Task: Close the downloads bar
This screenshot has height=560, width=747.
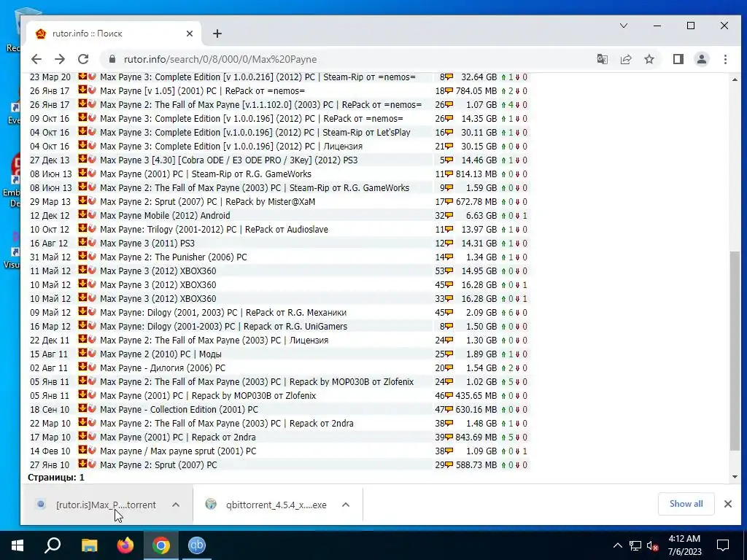Action: pos(728,504)
